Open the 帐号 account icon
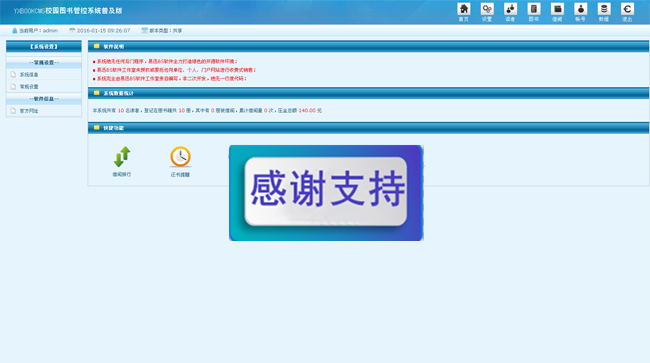This screenshot has width=650, height=363. point(580,12)
